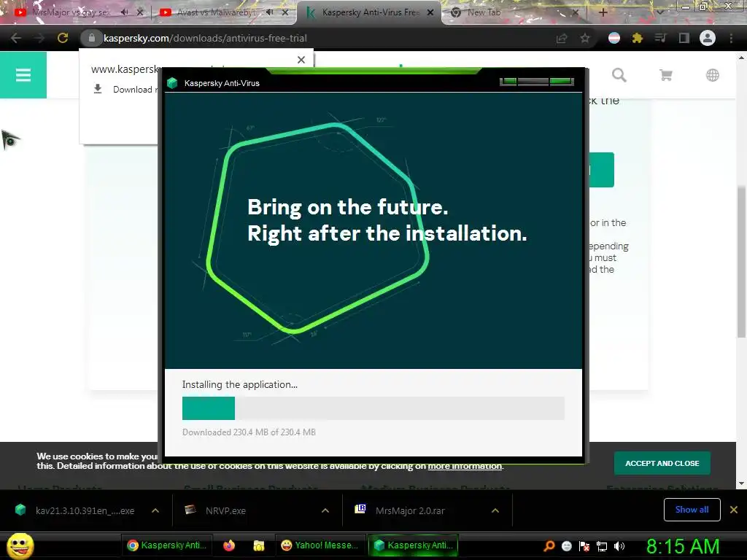Image resolution: width=747 pixels, height=560 pixels.
Task: Click the striped extension icon in toolbar
Action: click(614, 38)
